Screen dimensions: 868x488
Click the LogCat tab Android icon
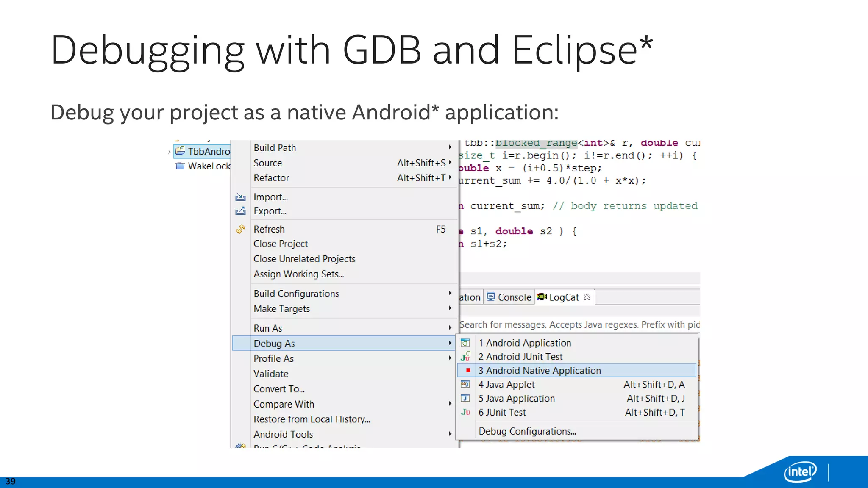[542, 297]
